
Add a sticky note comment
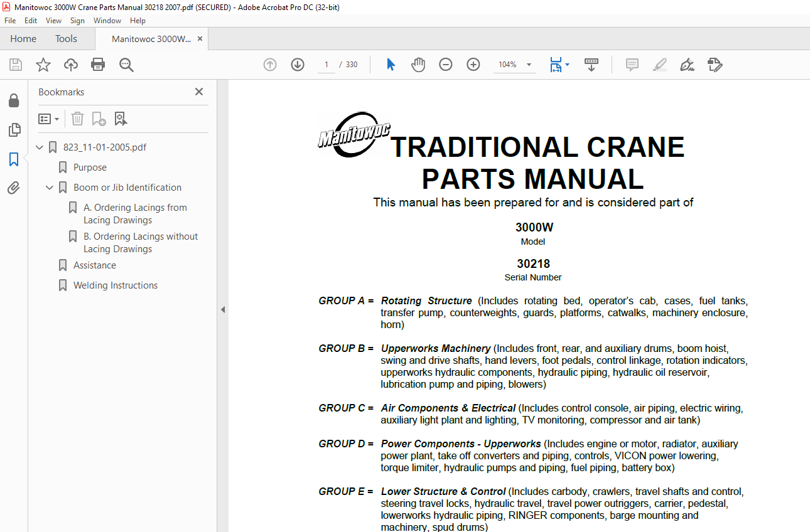point(632,65)
